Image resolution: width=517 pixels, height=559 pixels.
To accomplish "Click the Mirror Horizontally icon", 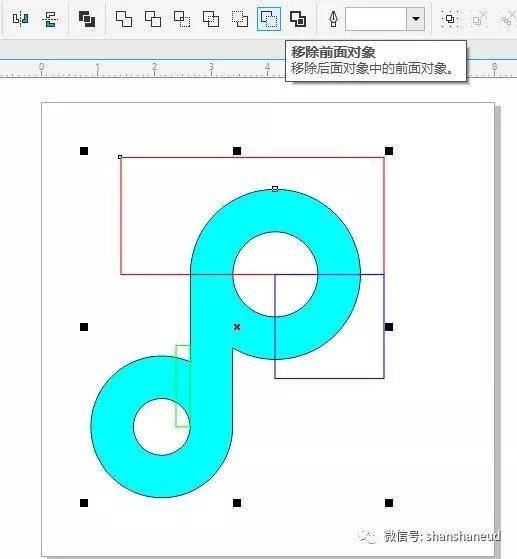I will coord(20,19).
